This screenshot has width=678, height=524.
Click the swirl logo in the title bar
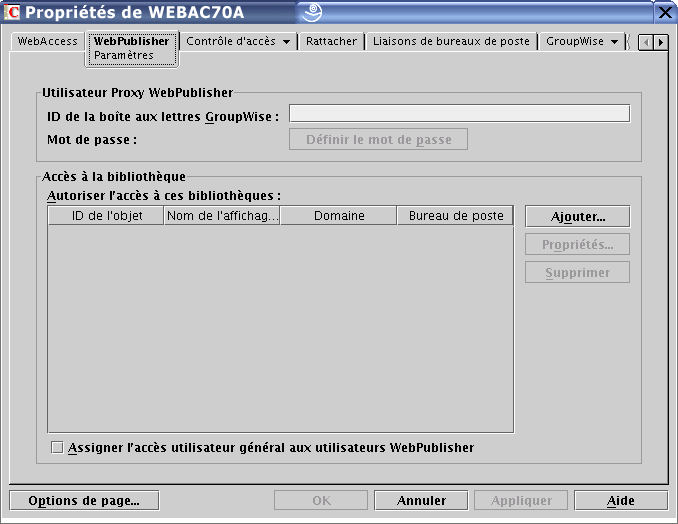pyautogui.click(x=312, y=12)
